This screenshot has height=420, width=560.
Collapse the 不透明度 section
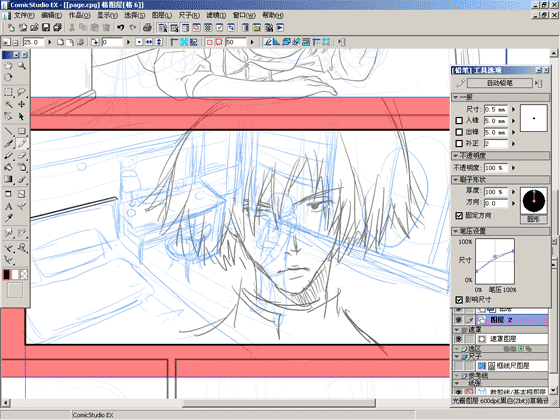[x=456, y=156]
